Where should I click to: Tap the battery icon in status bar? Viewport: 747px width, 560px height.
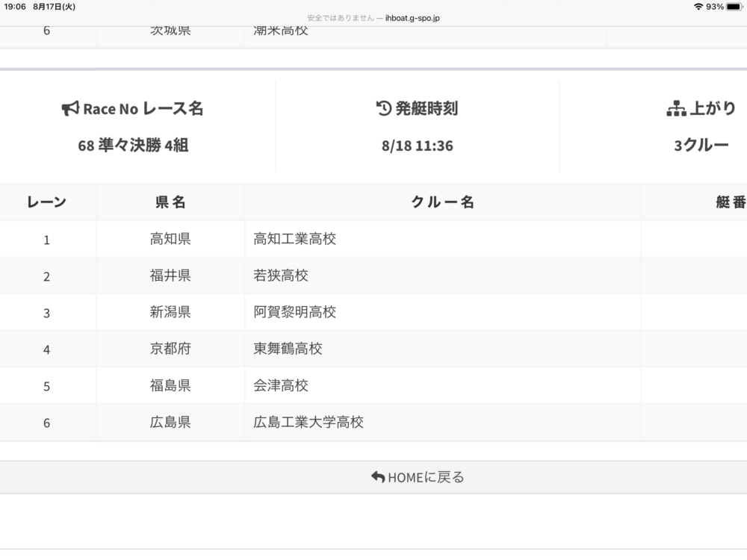tap(734, 7)
